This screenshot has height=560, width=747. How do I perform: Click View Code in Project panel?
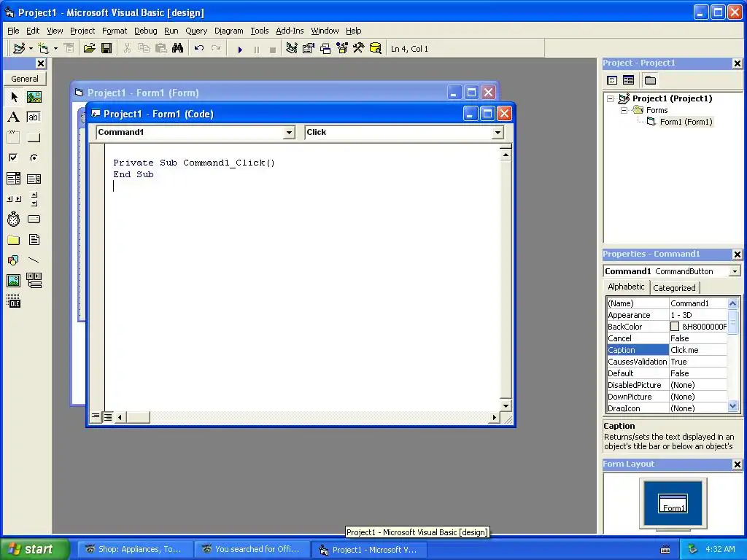tap(612, 80)
